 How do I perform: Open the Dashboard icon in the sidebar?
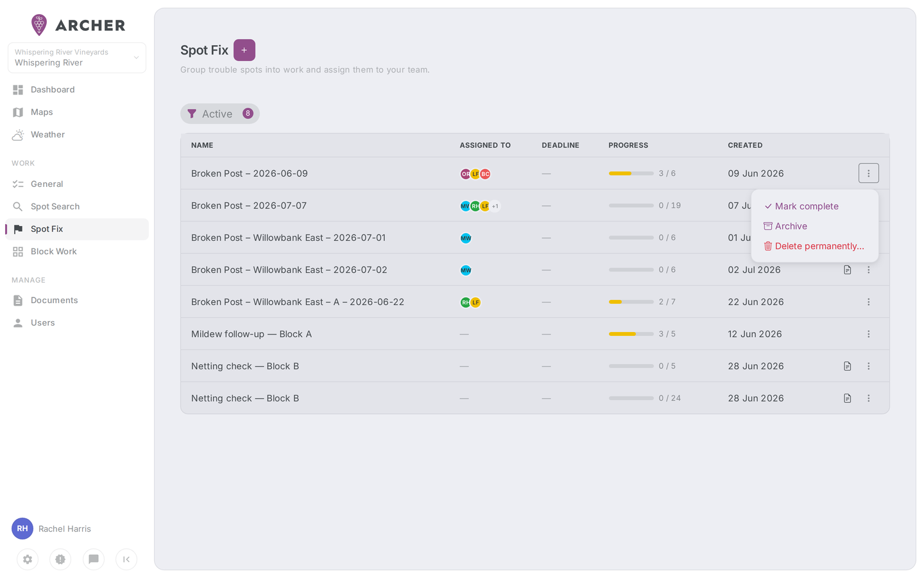point(18,90)
